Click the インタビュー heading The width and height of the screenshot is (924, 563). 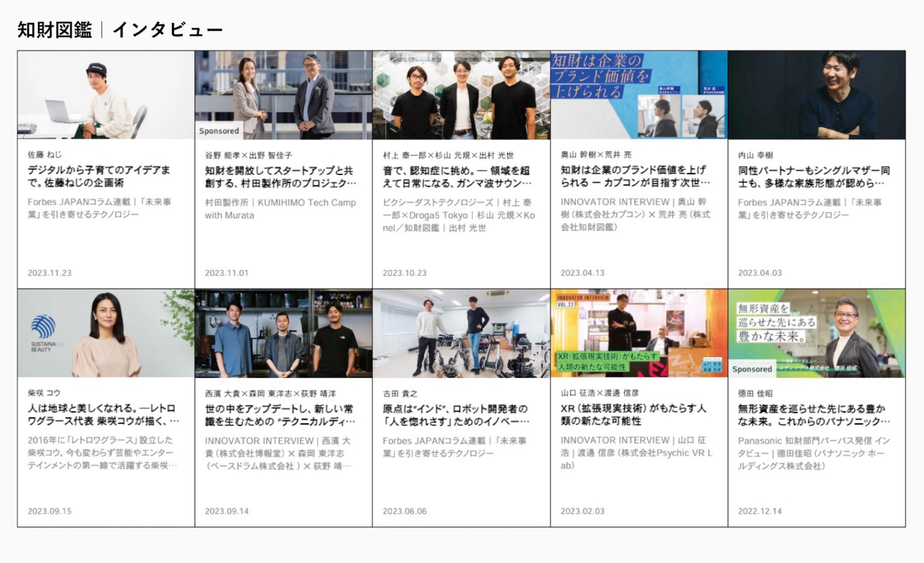coord(168,29)
